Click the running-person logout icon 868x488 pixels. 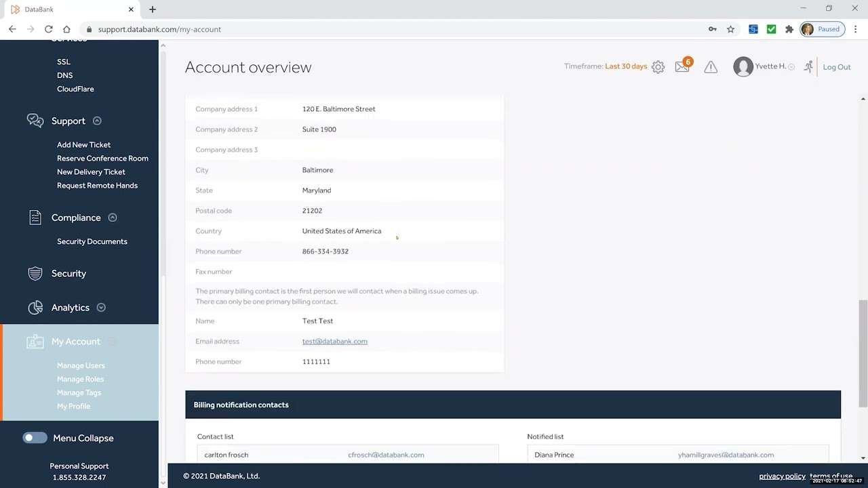click(x=808, y=66)
